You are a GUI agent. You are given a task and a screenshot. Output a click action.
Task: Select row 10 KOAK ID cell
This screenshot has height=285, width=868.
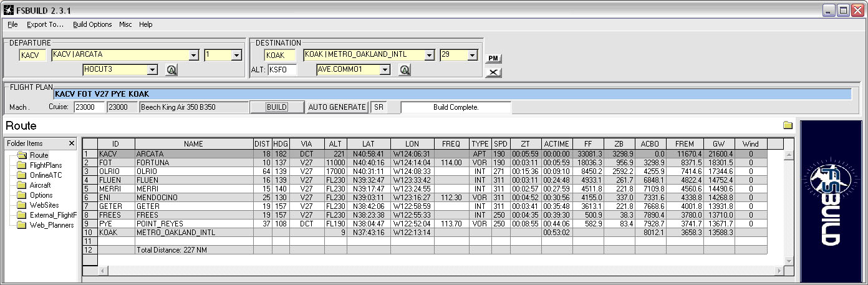[x=116, y=232]
